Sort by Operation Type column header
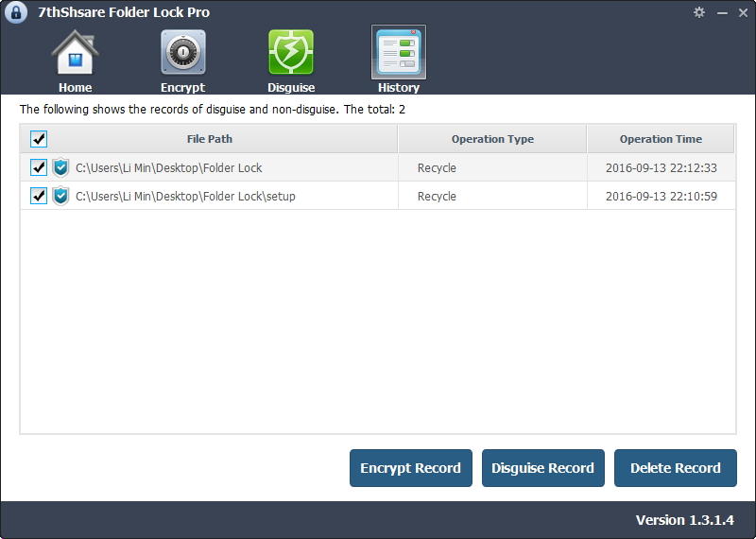This screenshot has height=539, width=756. tap(492, 139)
